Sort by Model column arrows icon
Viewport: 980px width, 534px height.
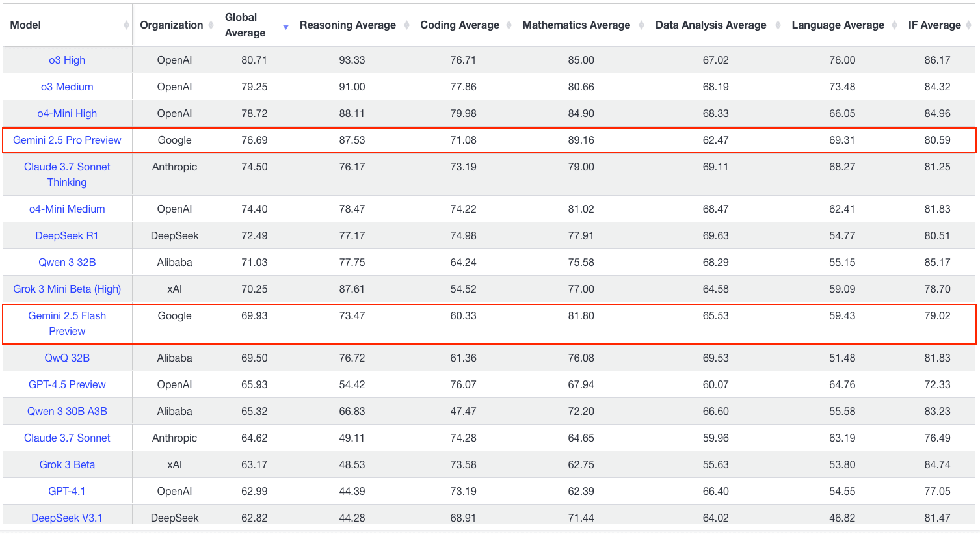(x=126, y=25)
